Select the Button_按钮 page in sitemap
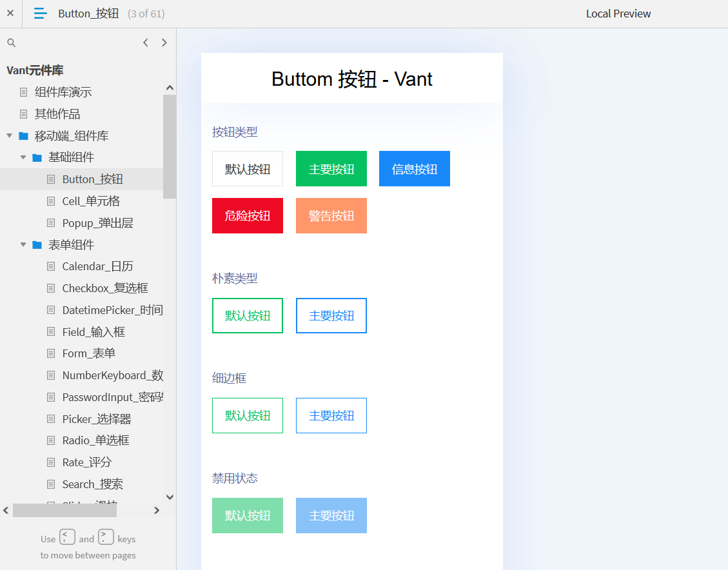728x570 pixels. tap(92, 179)
